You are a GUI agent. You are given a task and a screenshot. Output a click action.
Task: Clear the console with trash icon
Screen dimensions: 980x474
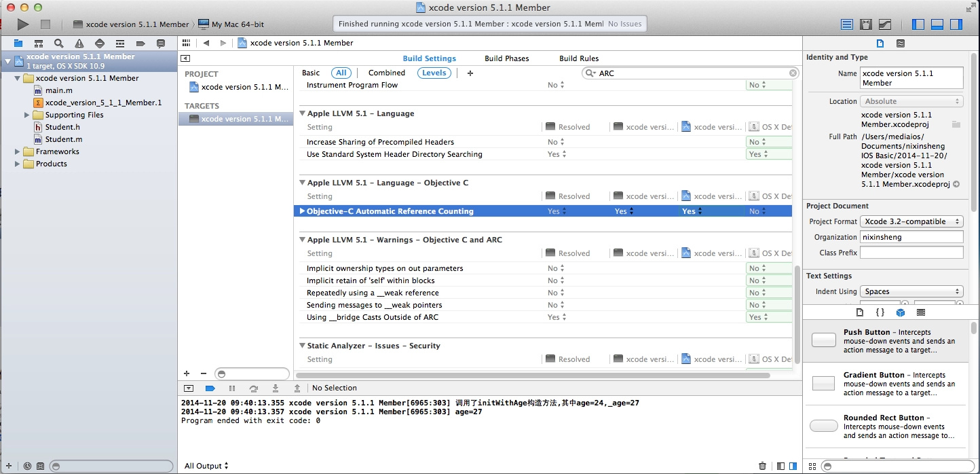coord(762,466)
